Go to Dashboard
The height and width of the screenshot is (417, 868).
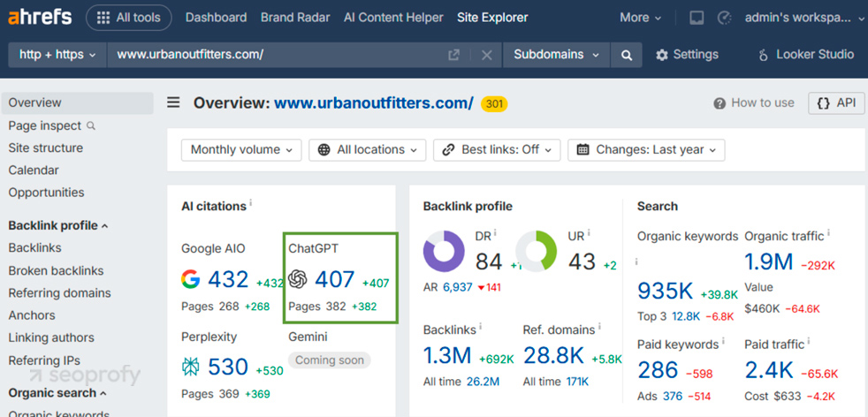(216, 18)
